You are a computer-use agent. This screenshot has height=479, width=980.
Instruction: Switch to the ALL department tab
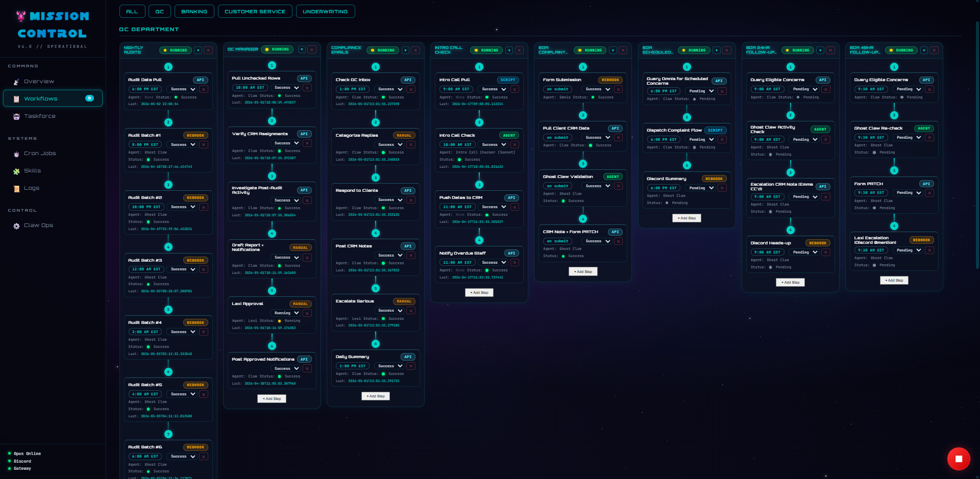(132, 11)
